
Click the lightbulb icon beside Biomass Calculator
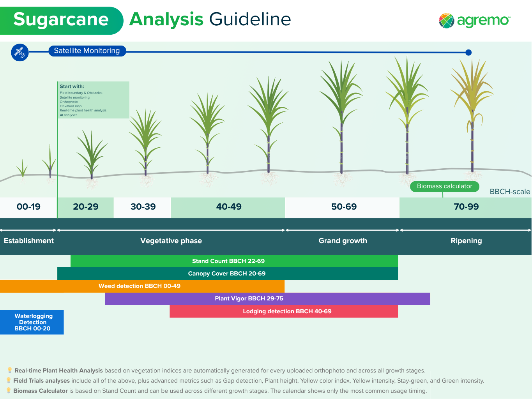tap(9, 391)
